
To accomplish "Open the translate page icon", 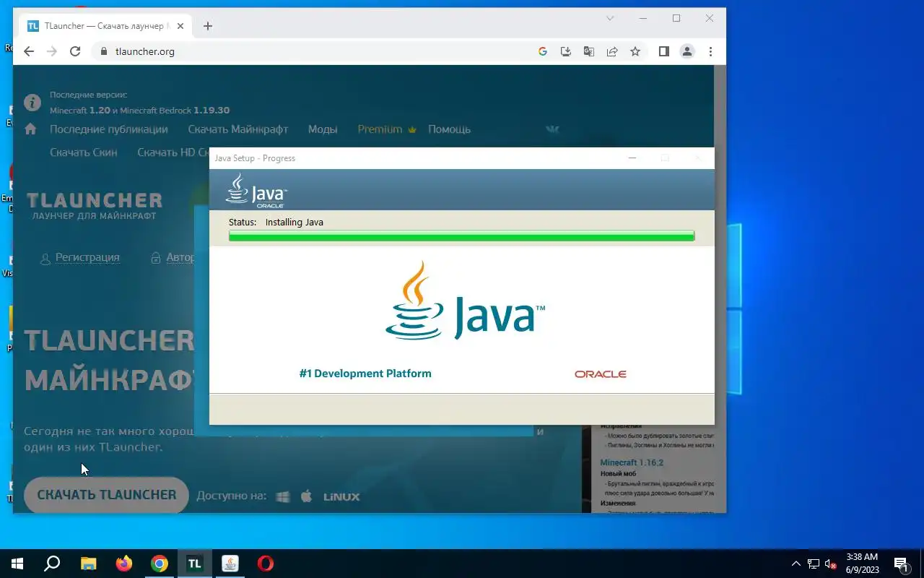I will click(589, 51).
